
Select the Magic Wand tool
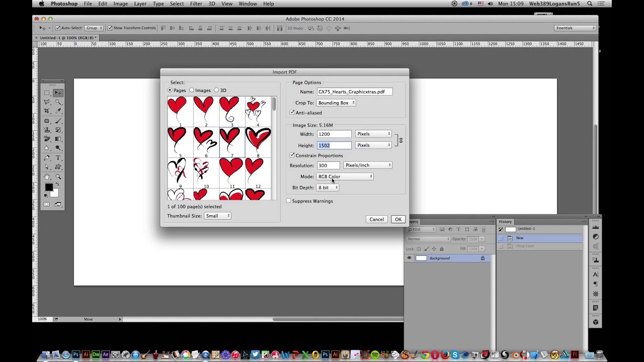(58, 102)
